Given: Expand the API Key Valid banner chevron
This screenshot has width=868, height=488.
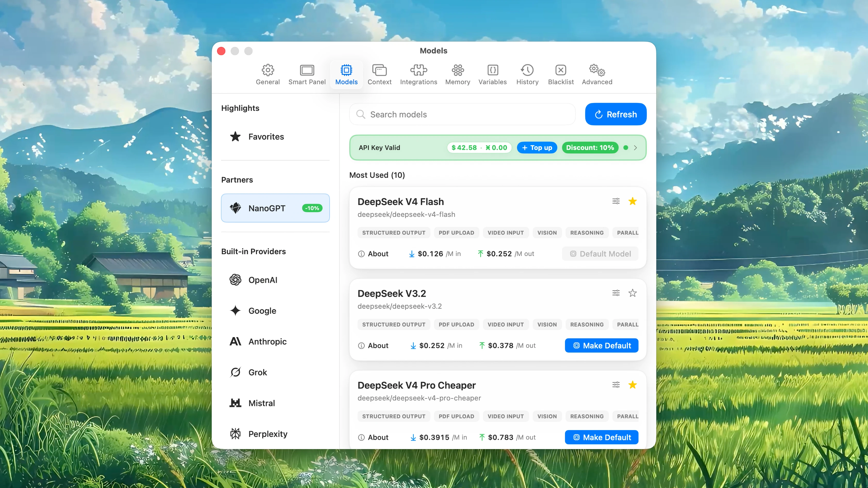Looking at the screenshot, I should (x=635, y=148).
